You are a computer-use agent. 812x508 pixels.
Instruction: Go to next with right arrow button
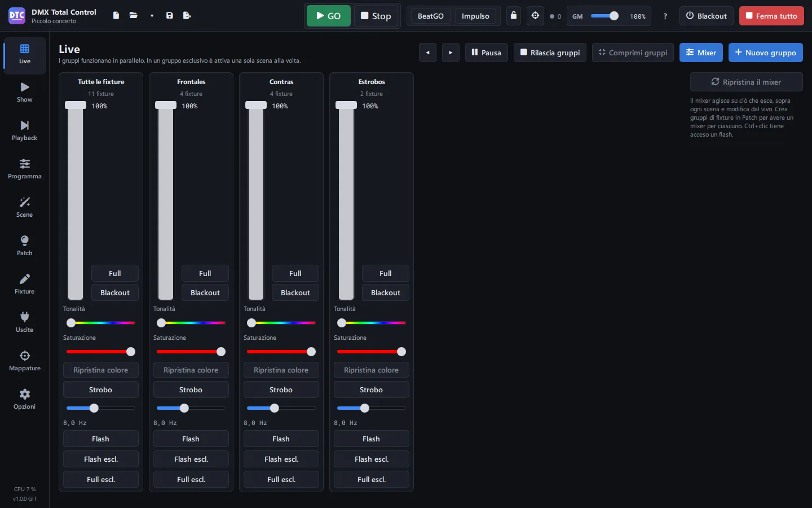(451, 52)
